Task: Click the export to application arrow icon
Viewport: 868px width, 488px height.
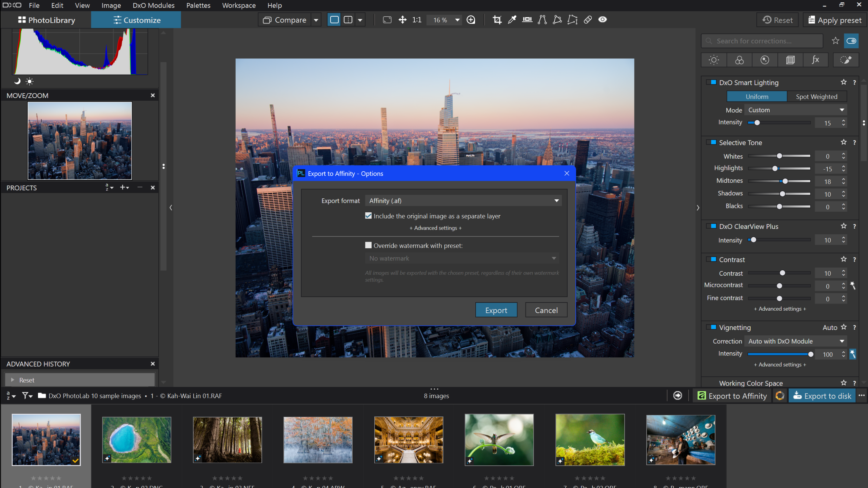Action: point(677,395)
